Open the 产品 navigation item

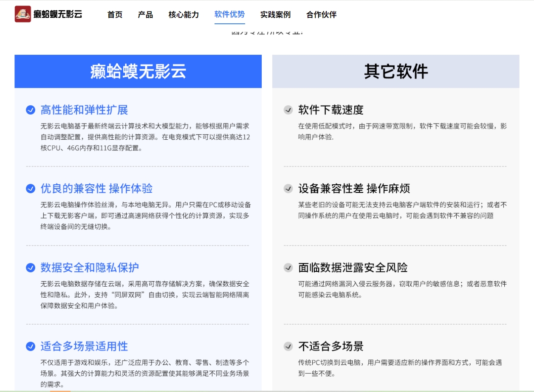click(x=145, y=14)
